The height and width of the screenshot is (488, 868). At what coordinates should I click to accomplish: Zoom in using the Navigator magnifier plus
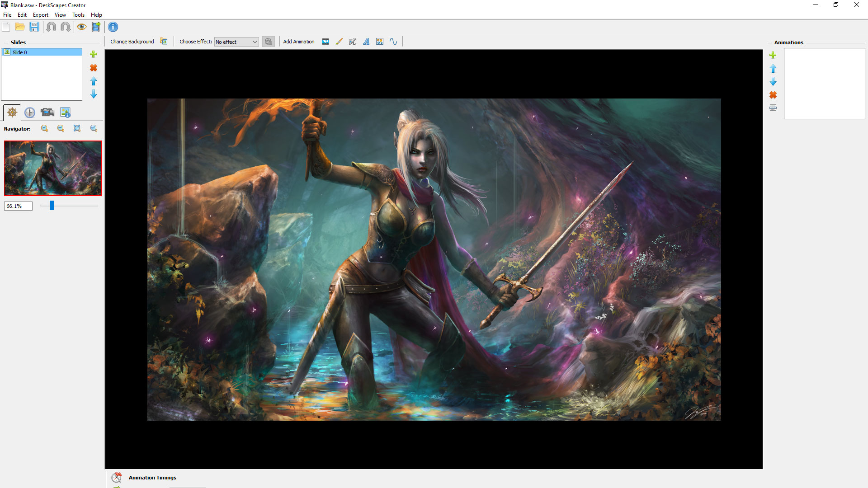pos(45,128)
